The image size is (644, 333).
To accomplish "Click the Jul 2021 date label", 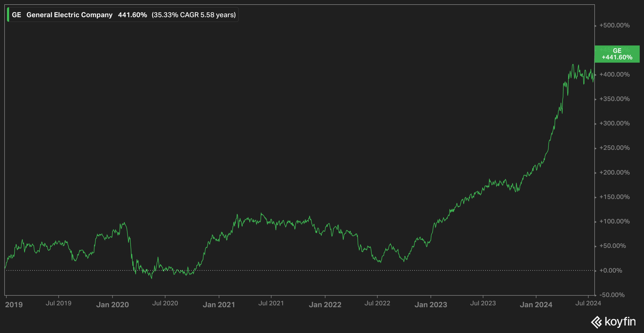I will click(271, 303).
